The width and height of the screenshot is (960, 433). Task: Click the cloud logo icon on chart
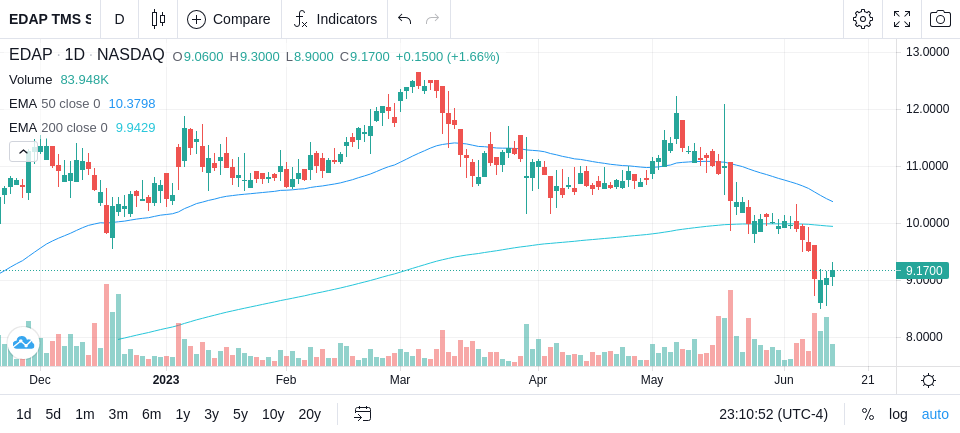tap(23, 342)
